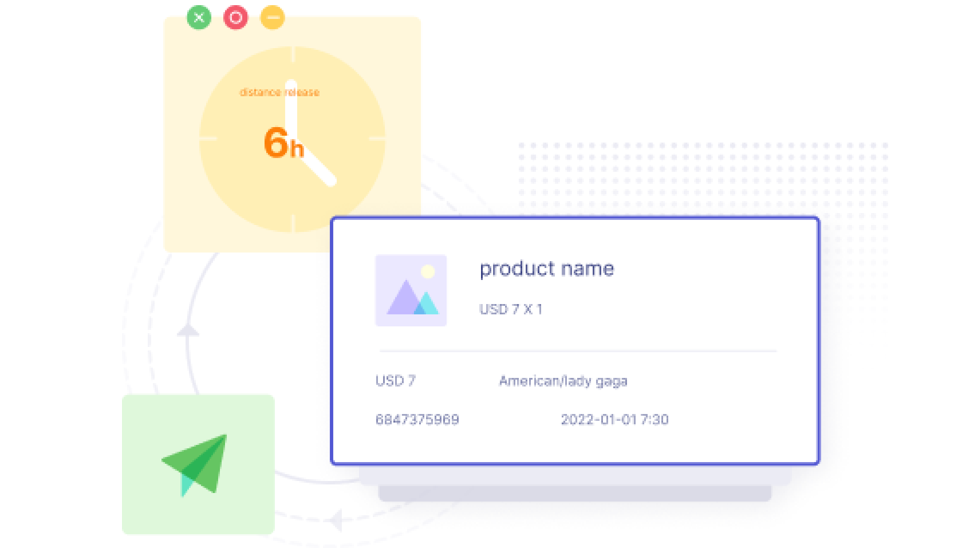Click the "American/lady gaga" recipient text
Image resolution: width=962 pixels, height=560 pixels.
tap(563, 380)
